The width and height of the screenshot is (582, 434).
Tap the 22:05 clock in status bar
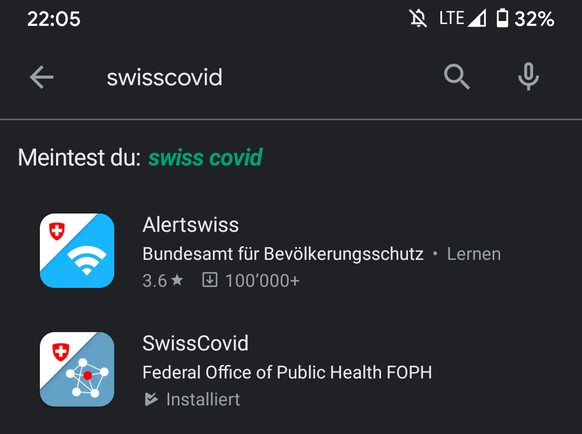(x=54, y=19)
